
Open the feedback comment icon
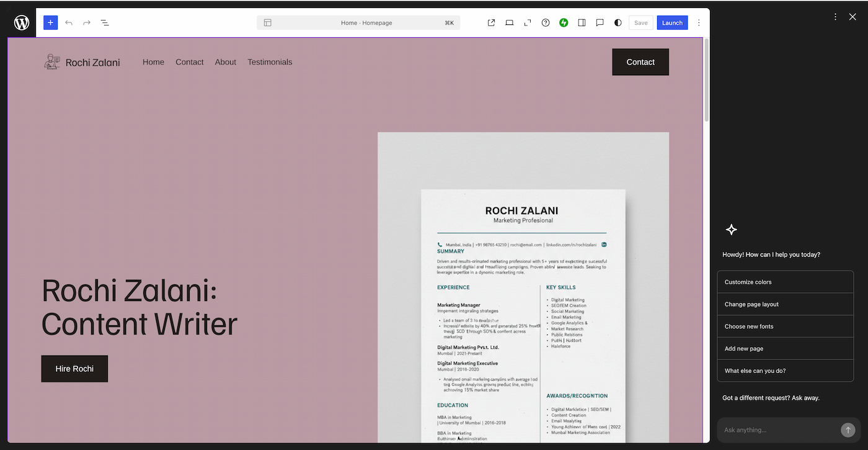point(599,22)
